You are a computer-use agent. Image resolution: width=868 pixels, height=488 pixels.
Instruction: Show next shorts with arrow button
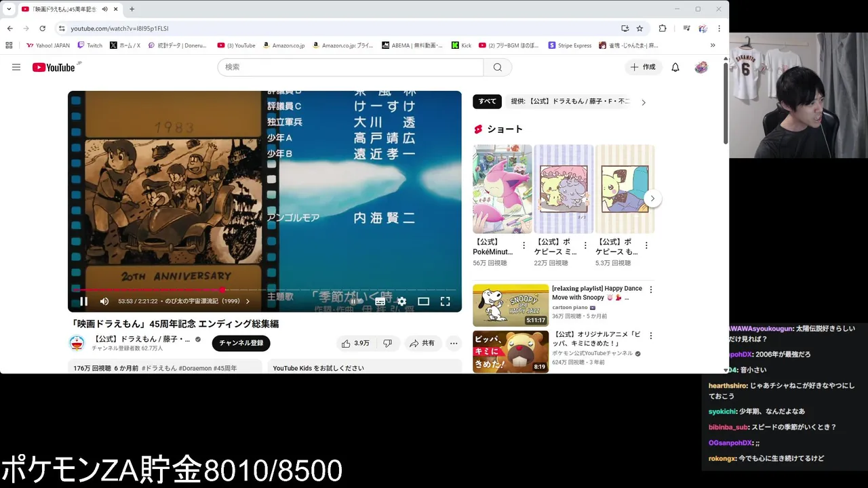(652, 199)
